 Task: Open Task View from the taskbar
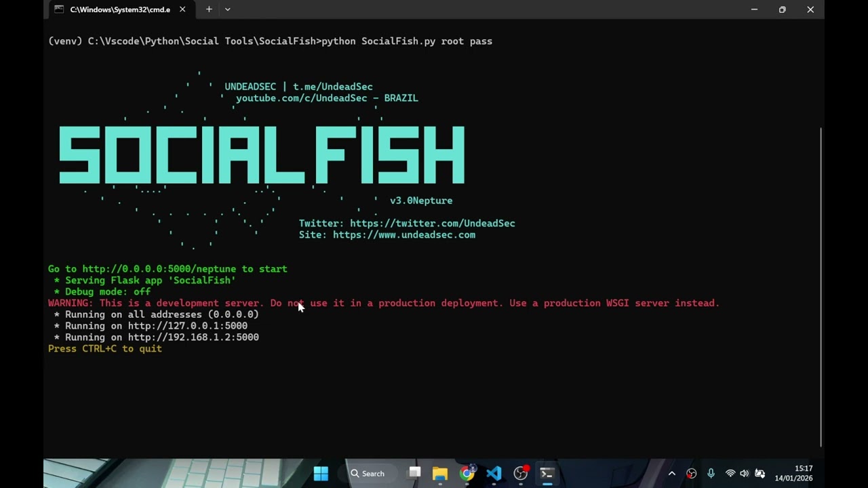pyautogui.click(x=414, y=473)
